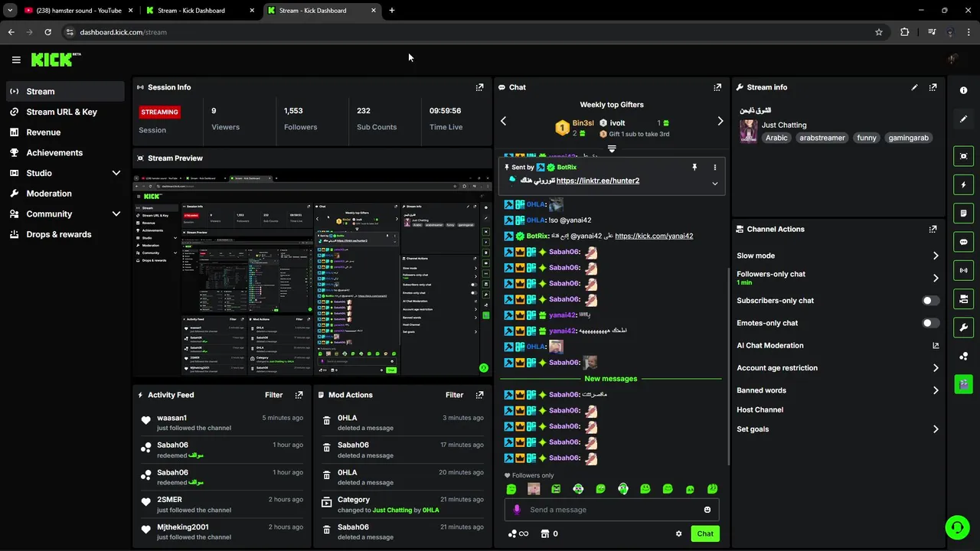Expand the Studio sidebar section
This screenshot has height=551, width=980.
tap(116, 173)
